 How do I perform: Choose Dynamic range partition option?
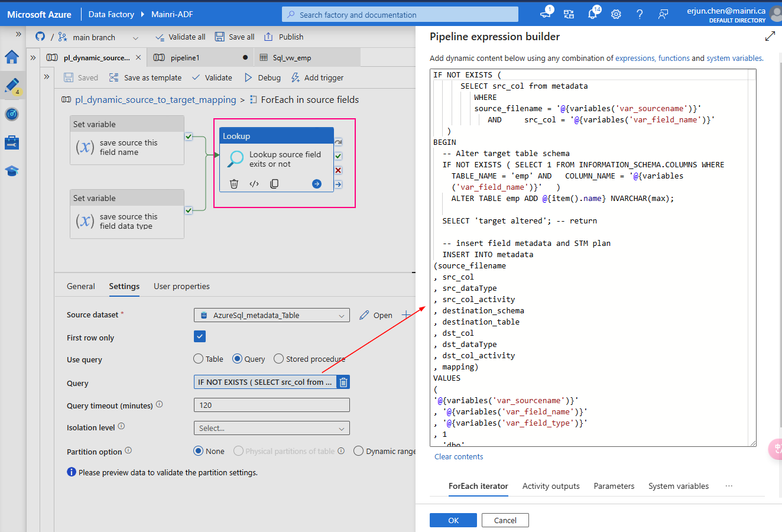359,450
